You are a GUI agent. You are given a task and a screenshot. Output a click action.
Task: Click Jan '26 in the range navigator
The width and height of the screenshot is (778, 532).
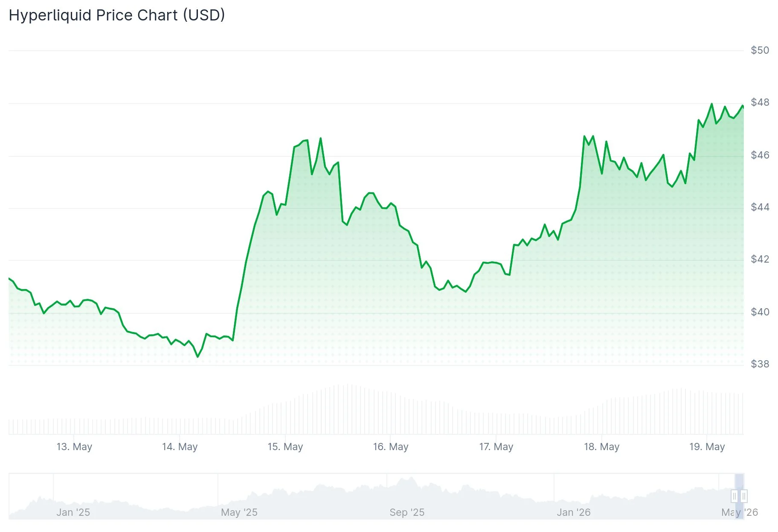[x=574, y=512]
